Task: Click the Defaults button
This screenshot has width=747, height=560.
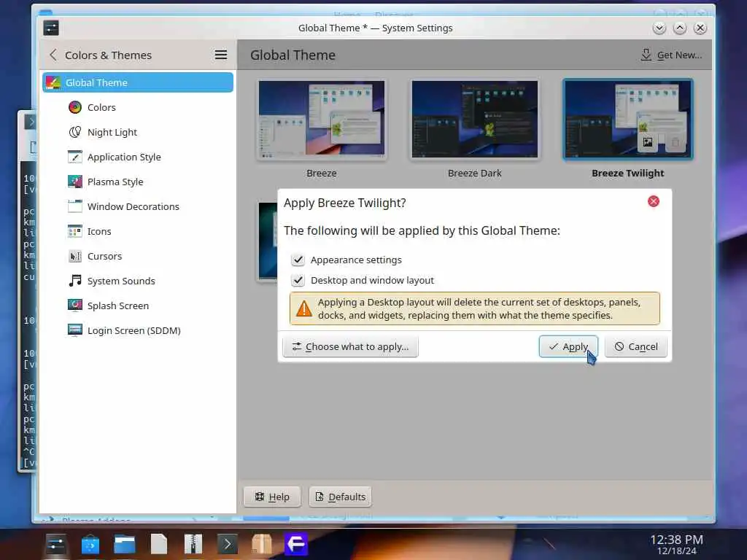Action: (x=340, y=497)
